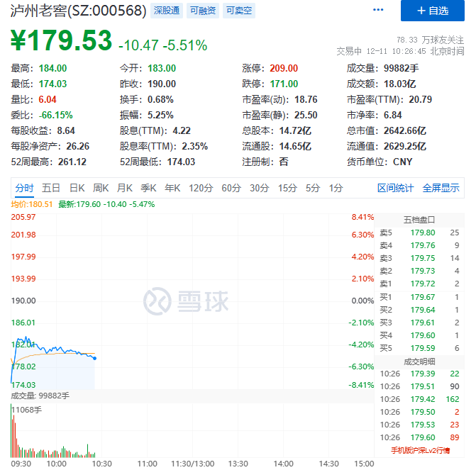Switch to the 年K chart tab
The image size is (476, 470).
click(172, 188)
